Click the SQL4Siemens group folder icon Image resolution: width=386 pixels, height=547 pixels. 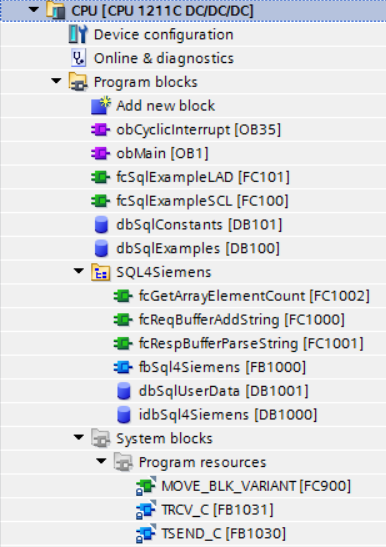point(101,272)
